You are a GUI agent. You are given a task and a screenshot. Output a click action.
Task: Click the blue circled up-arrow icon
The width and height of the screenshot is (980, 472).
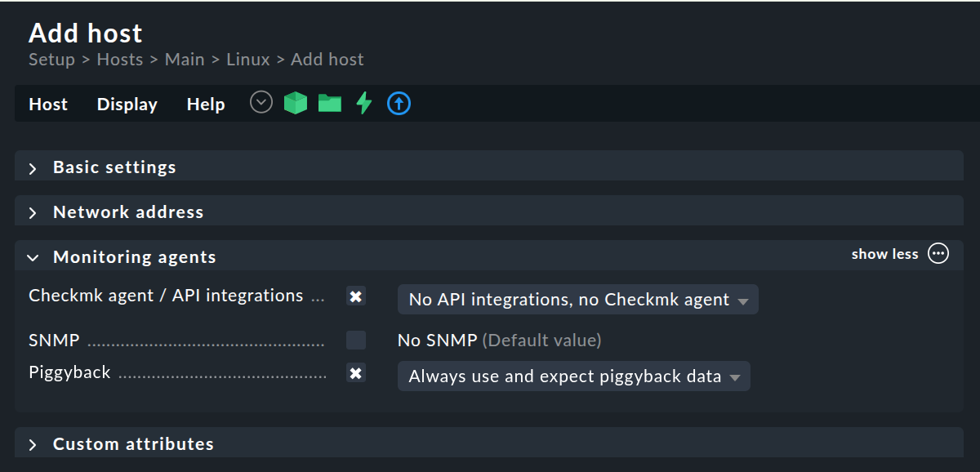pos(398,103)
